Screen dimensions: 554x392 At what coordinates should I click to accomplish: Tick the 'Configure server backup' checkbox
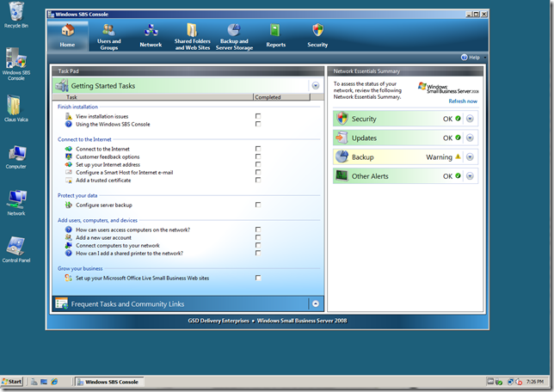pyautogui.click(x=258, y=205)
